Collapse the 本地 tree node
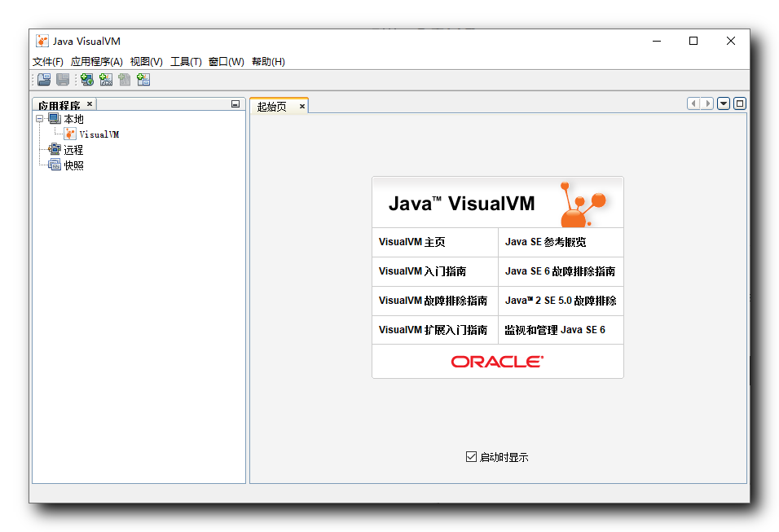The width and height of the screenshot is (779, 532). click(x=39, y=119)
